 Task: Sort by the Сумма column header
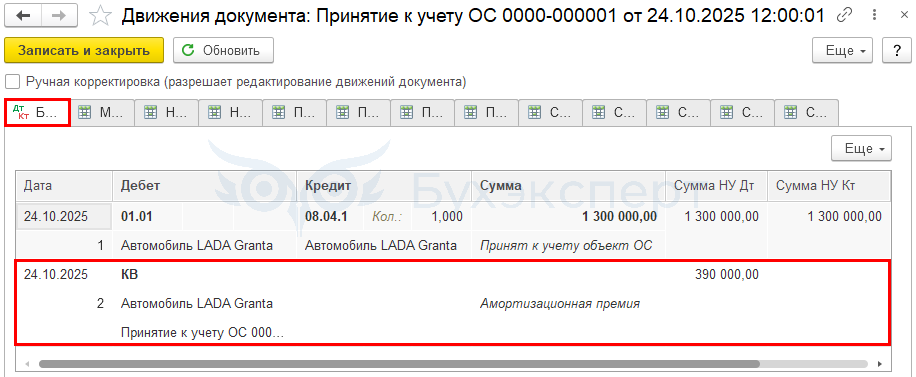click(x=568, y=186)
